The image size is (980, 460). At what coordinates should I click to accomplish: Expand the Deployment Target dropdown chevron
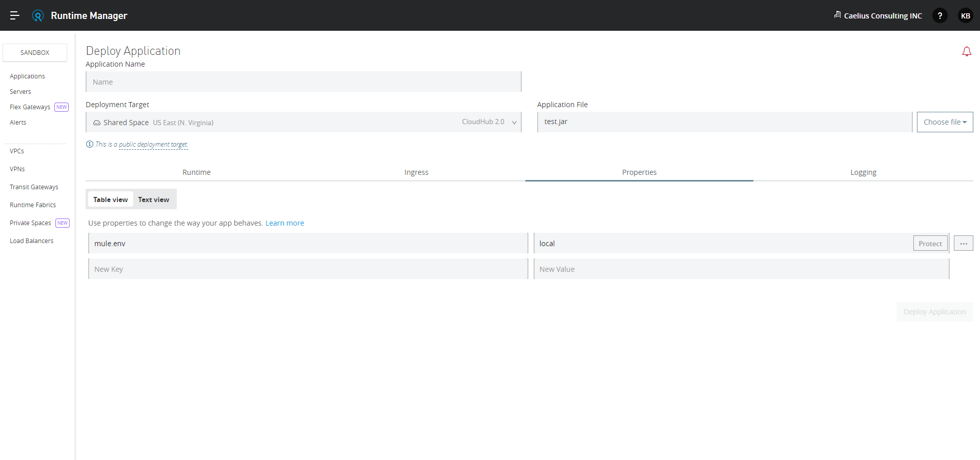514,123
